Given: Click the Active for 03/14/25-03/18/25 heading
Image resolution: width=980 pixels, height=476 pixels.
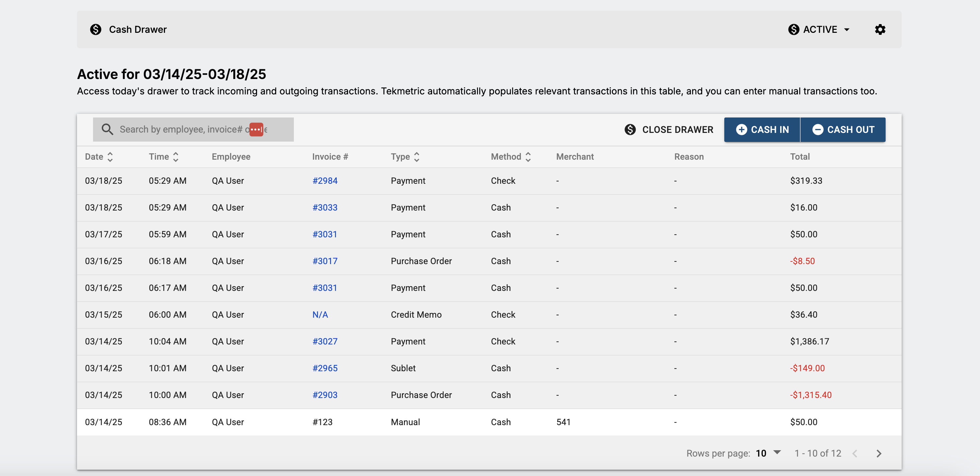Looking at the screenshot, I should point(171,74).
